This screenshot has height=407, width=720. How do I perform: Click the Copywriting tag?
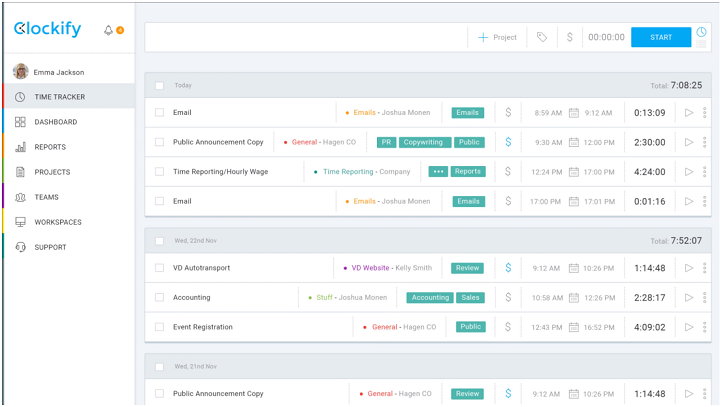(x=425, y=142)
